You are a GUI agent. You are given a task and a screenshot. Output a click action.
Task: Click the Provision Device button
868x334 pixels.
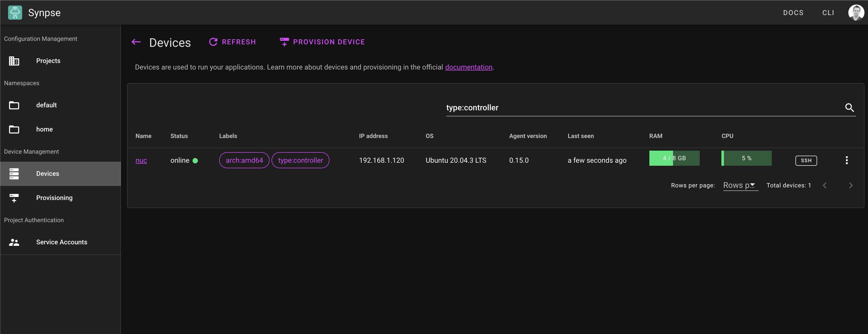[322, 42]
